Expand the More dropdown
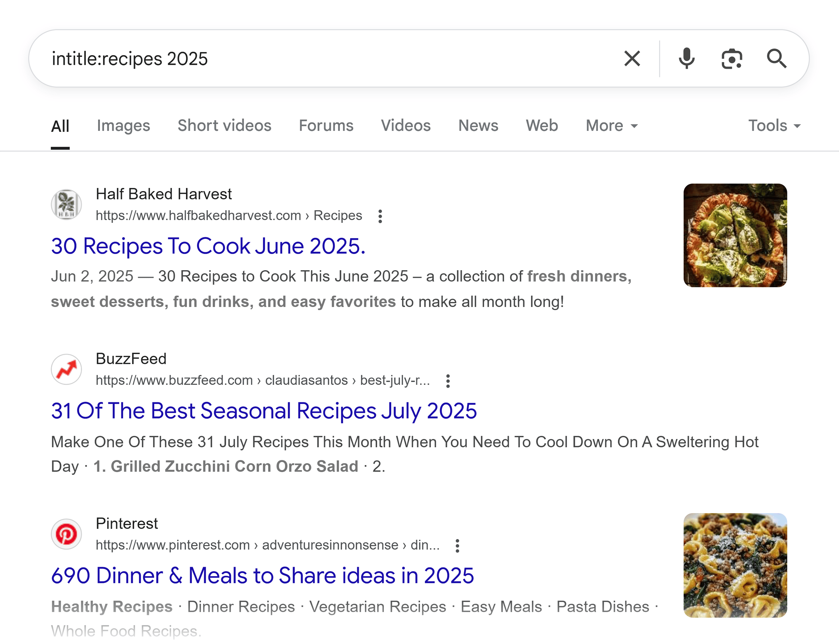Viewport: 839px width, 644px height. pyautogui.click(x=612, y=126)
